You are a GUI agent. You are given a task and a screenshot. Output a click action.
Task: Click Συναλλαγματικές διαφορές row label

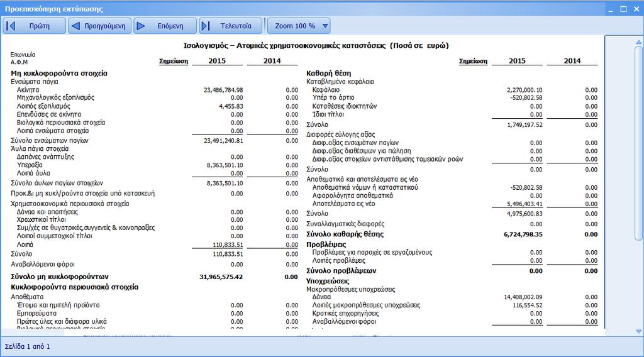click(345, 224)
